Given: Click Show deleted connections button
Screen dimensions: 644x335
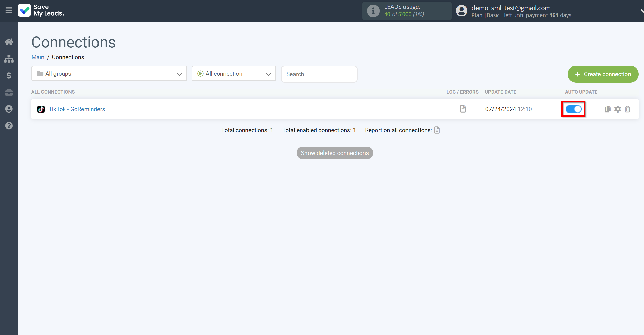Looking at the screenshot, I should pyautogui.click(x=335, y=152).
